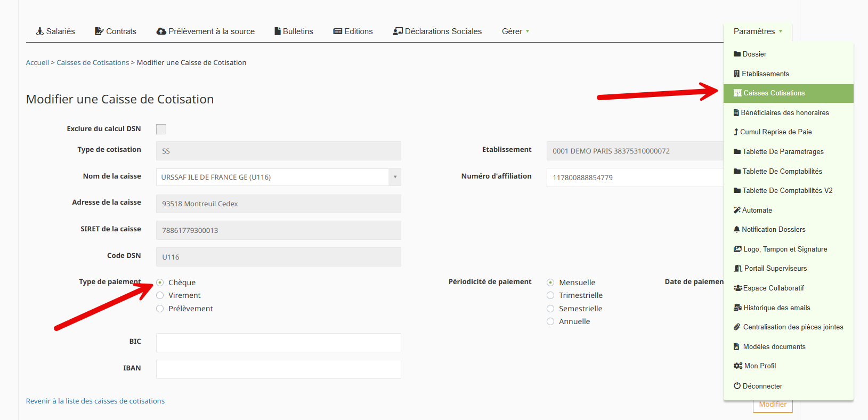Click the Logo, Tampon et Signature icon
The height and width of the screenshot is (420, 868).
point(738,249)
